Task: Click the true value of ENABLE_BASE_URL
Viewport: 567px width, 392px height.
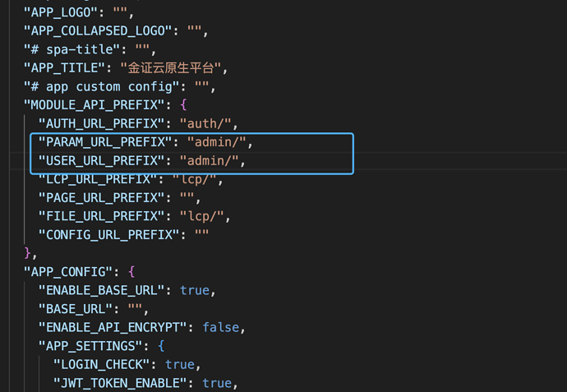Action: pyautogui.click(x=196, y=290)
